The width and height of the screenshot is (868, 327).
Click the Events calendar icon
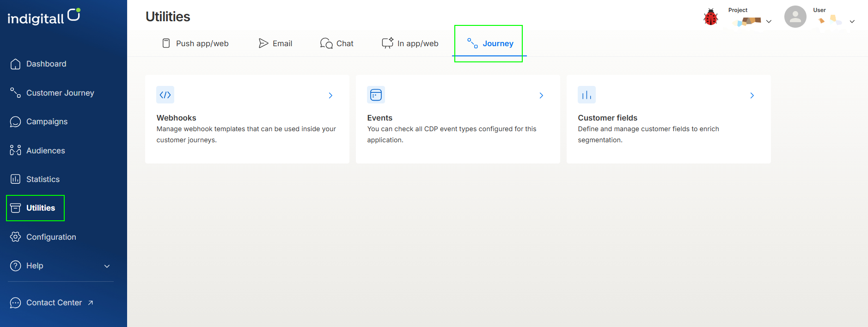[x=376, y=95]
